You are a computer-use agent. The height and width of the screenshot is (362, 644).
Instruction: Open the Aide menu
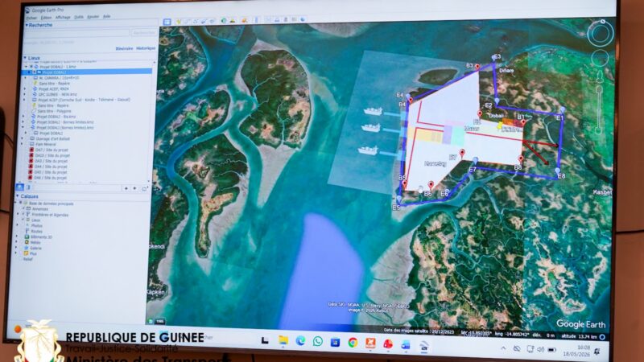click(x=107, y=16)
